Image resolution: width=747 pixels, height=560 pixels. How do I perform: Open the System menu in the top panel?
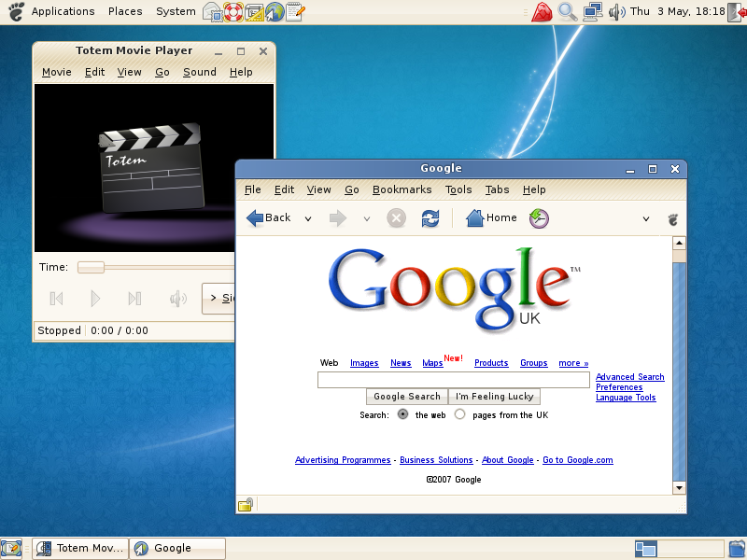pyautogui.click(x=176, y=11)
